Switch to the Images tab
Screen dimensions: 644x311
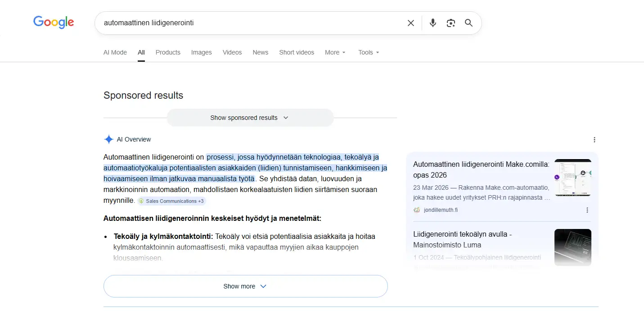[201, 52]
